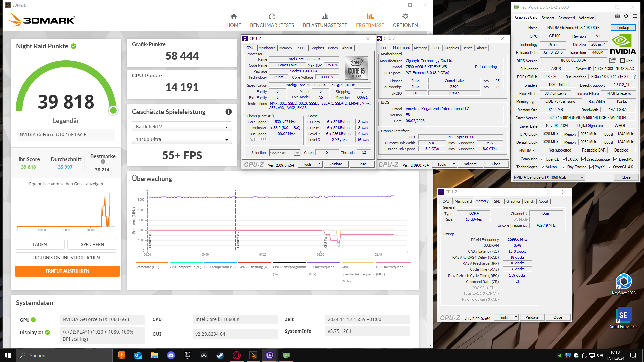
Task: Open Outlook from the taskbar
Action: point(138,355)
